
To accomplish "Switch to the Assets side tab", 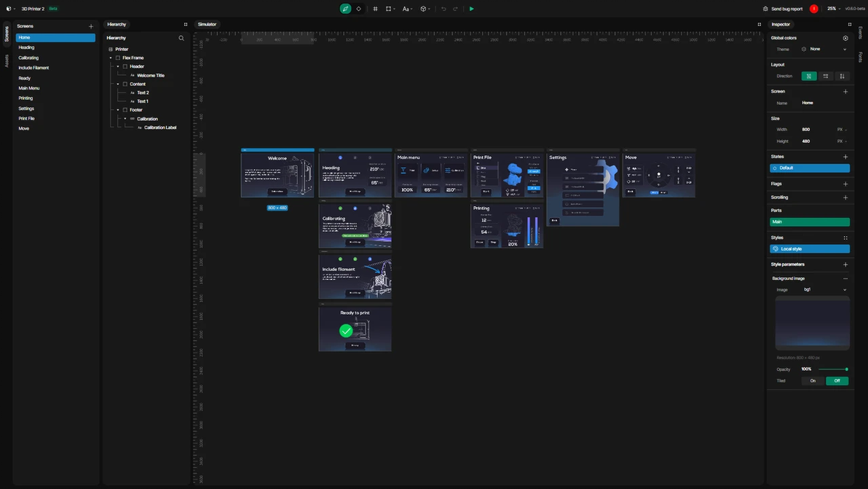I will 7,61.
